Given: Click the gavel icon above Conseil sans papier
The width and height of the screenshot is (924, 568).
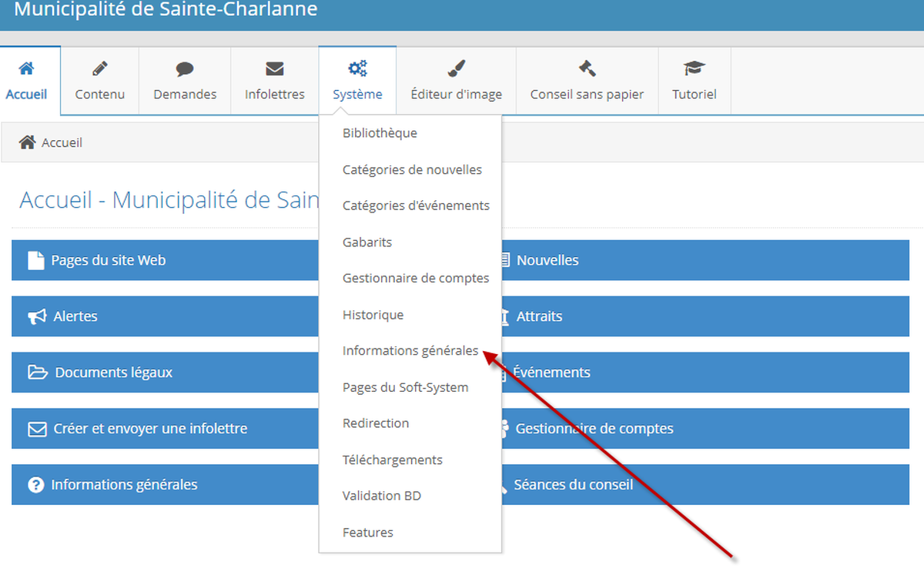Looking at the screenshot, I should coord(587,68).
